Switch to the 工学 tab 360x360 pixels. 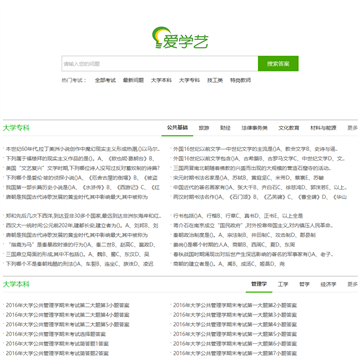click(283, 284)
